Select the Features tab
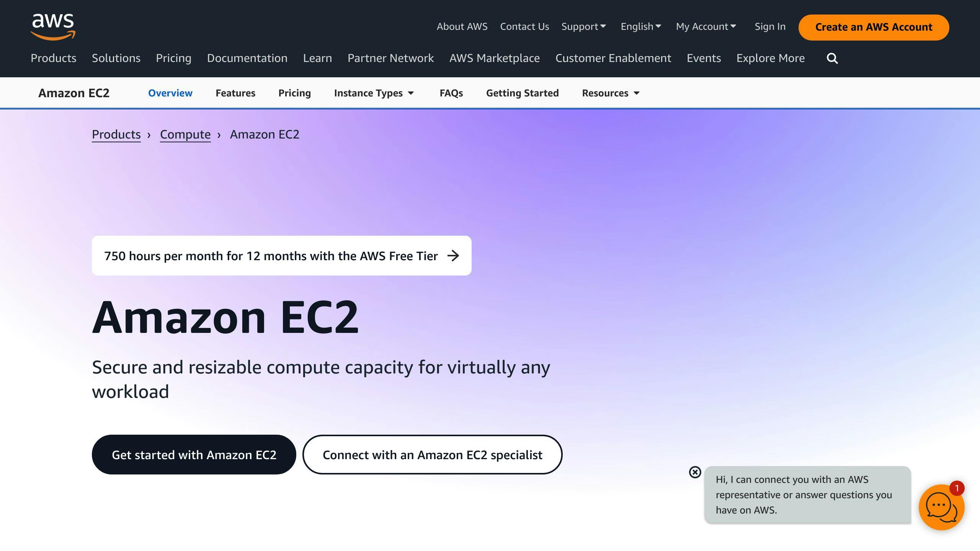Viewport: 980px width, 551px height. click(x=235, y=93)
